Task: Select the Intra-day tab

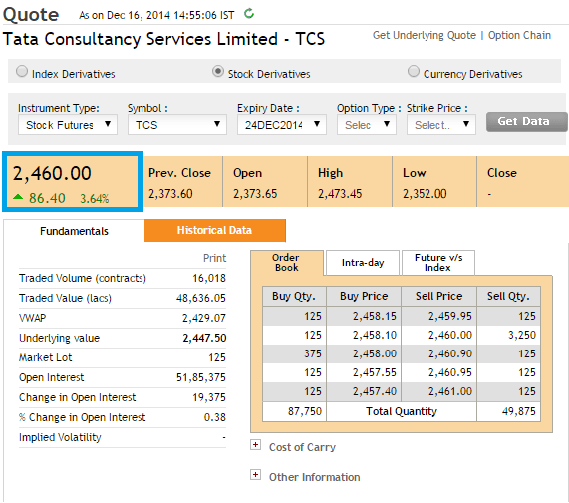Action: click(363, 262)
